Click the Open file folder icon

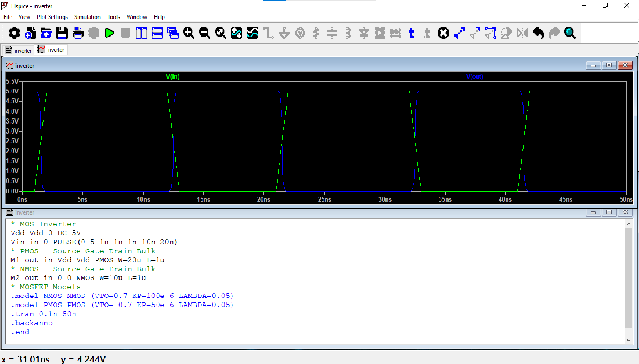[46, 33]
